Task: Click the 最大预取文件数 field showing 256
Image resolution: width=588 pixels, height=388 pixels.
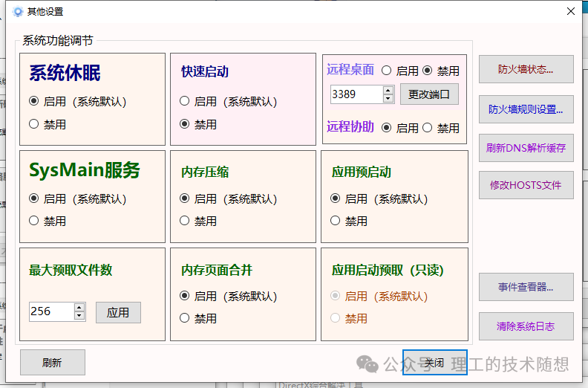Action: point(51,311)
